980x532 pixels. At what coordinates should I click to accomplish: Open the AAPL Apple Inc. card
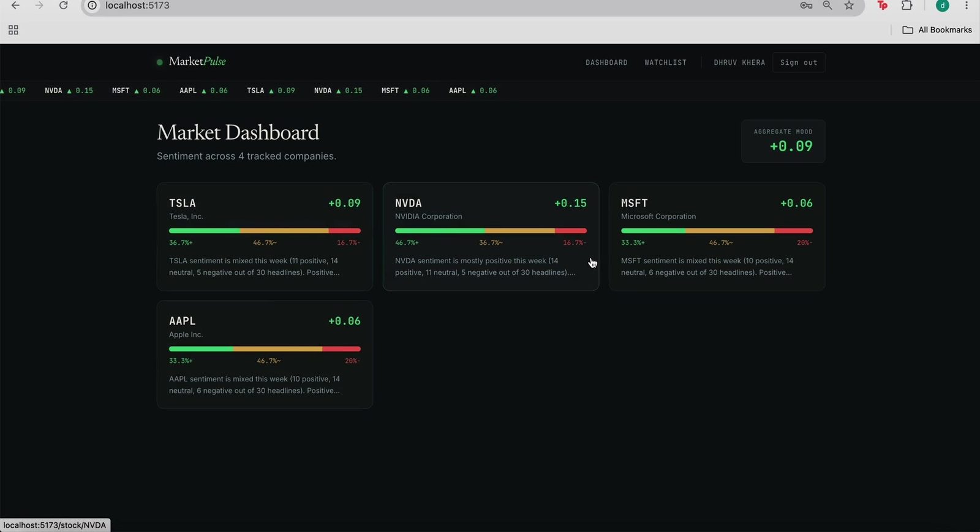pyautogui.click(x=265, y=354)
